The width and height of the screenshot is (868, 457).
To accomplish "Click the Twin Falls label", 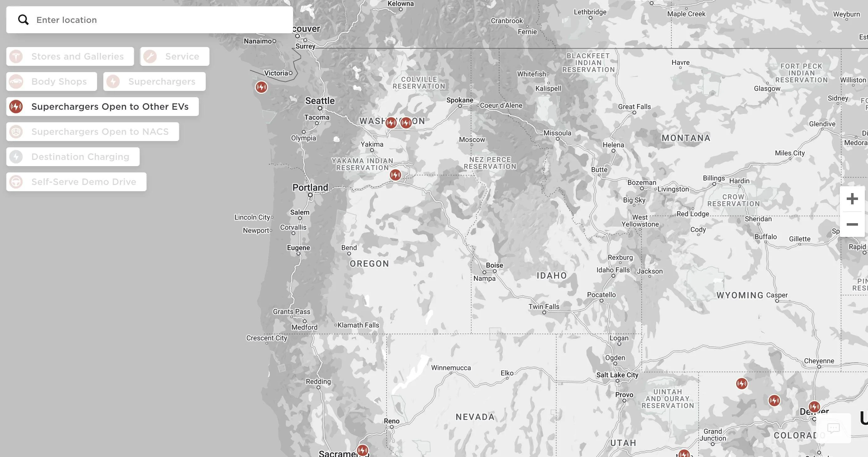I will pos(544,307).
